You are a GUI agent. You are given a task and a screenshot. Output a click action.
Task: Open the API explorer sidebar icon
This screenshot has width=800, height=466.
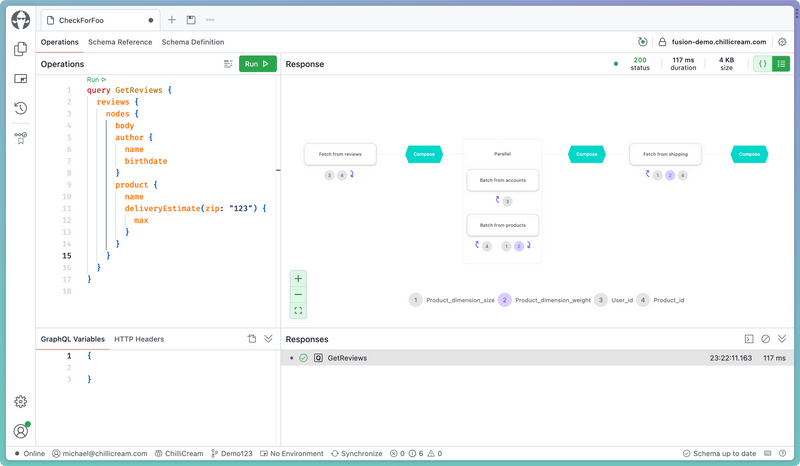[20, 79]
